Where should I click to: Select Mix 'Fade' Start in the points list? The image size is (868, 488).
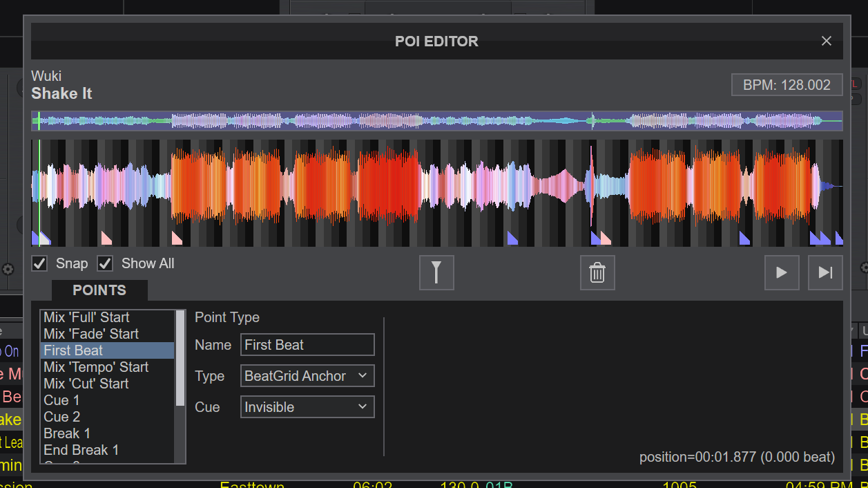point(107,334)
